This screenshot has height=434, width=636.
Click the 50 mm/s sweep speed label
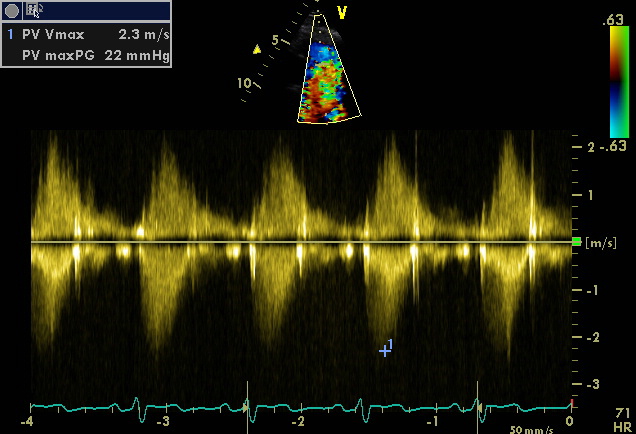pos(529,428)
